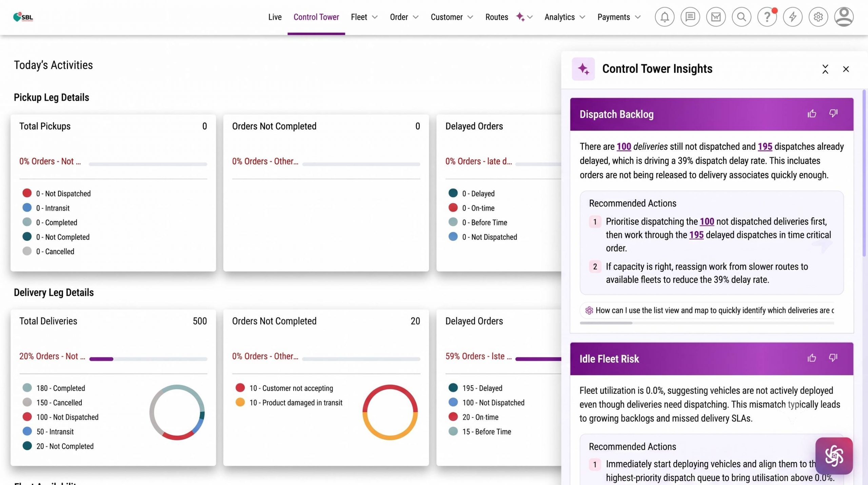The height and width of the screenshot is (485, 868).
Task: Click the Total Deliveries 20% progress bar
Action: click(x=148, y=359)
